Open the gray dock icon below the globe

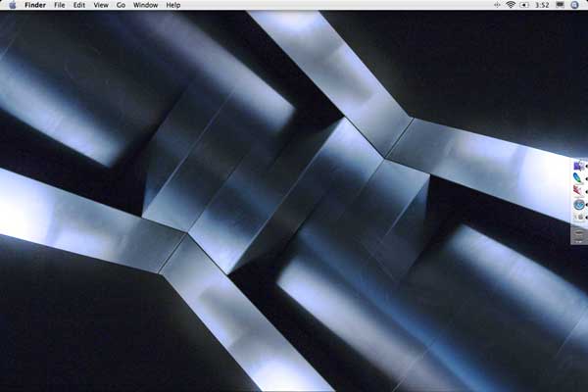[x=579, y=217]
